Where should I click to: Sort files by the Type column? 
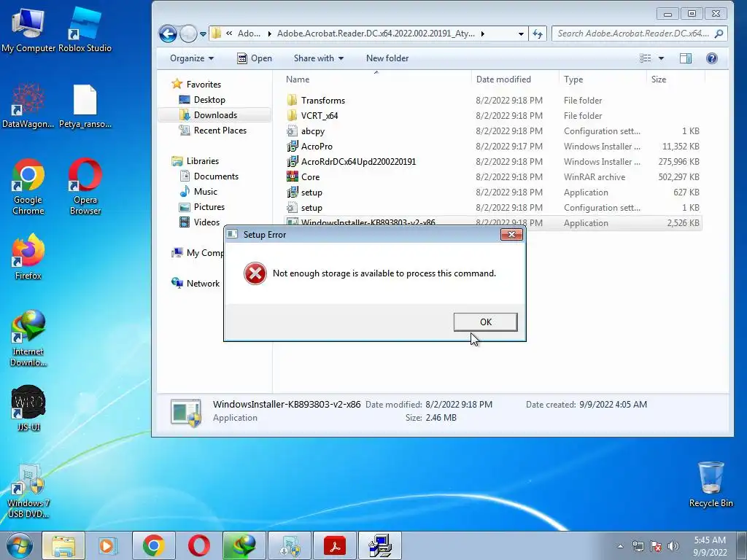click(603, 79)
